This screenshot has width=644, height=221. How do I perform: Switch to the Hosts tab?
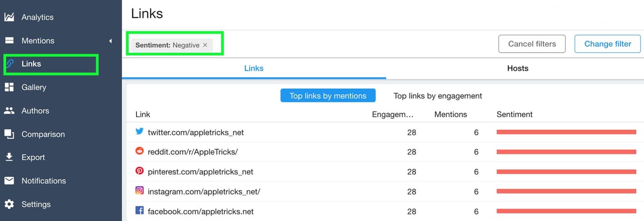point(518,68)
